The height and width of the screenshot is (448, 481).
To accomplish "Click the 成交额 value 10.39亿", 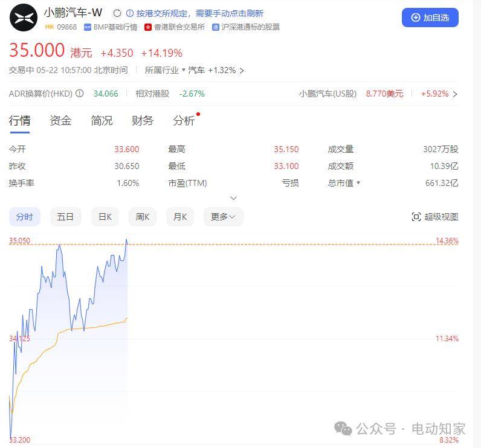I will (x=444, y=166).
